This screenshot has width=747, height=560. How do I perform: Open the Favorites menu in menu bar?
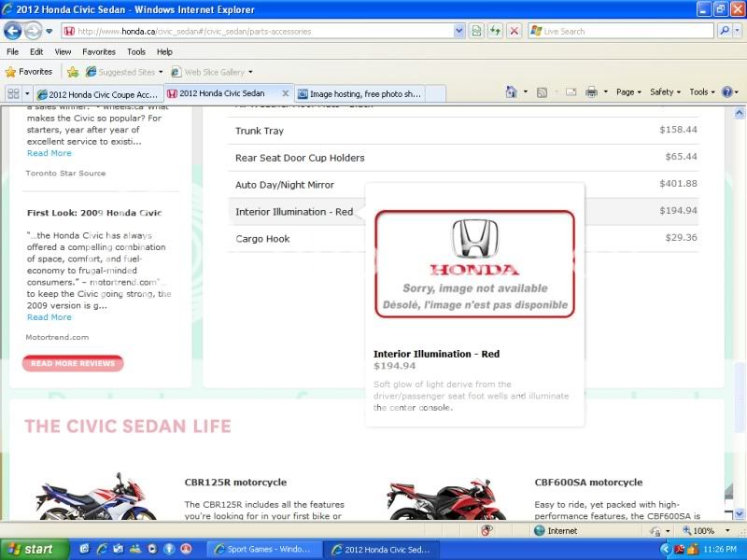click(x=99, y=52)
